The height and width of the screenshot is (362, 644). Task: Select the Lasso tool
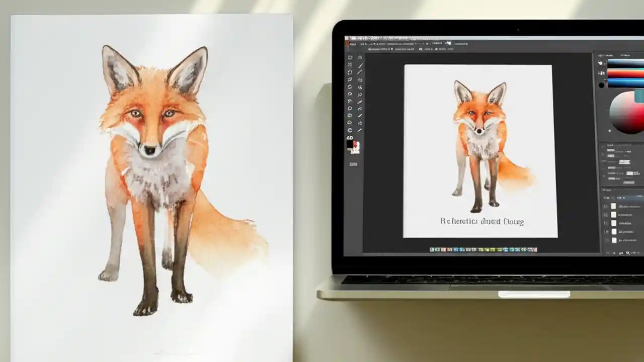click(x=351, y=72)
